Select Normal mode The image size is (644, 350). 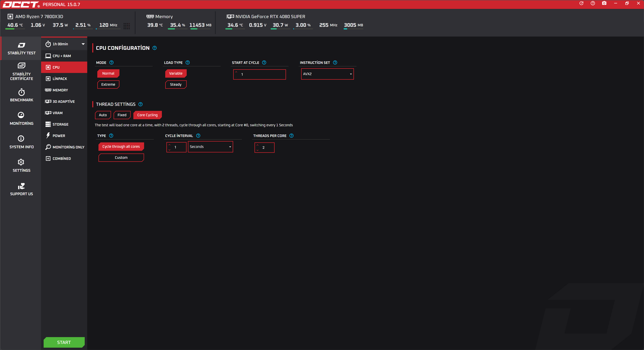(108, 73)
